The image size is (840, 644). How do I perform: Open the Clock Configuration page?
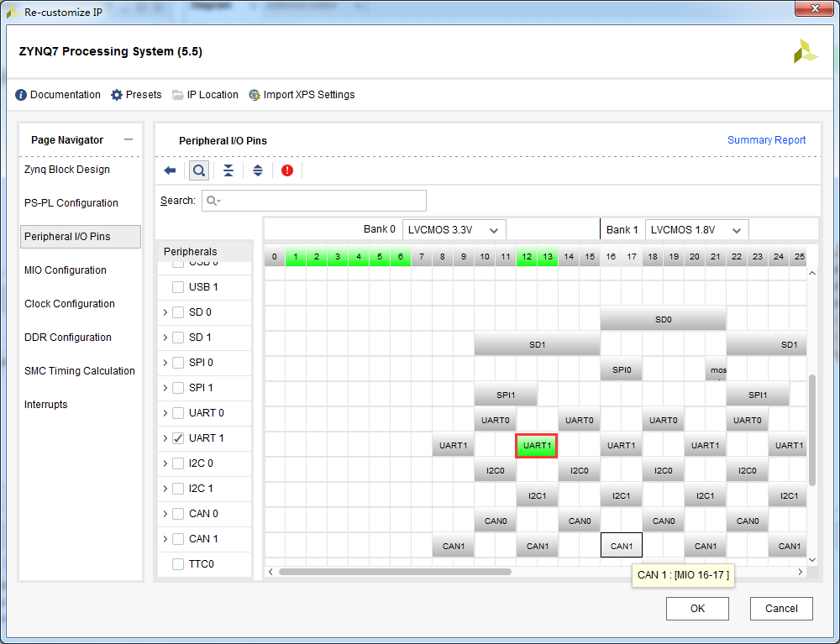coord(70,304)
